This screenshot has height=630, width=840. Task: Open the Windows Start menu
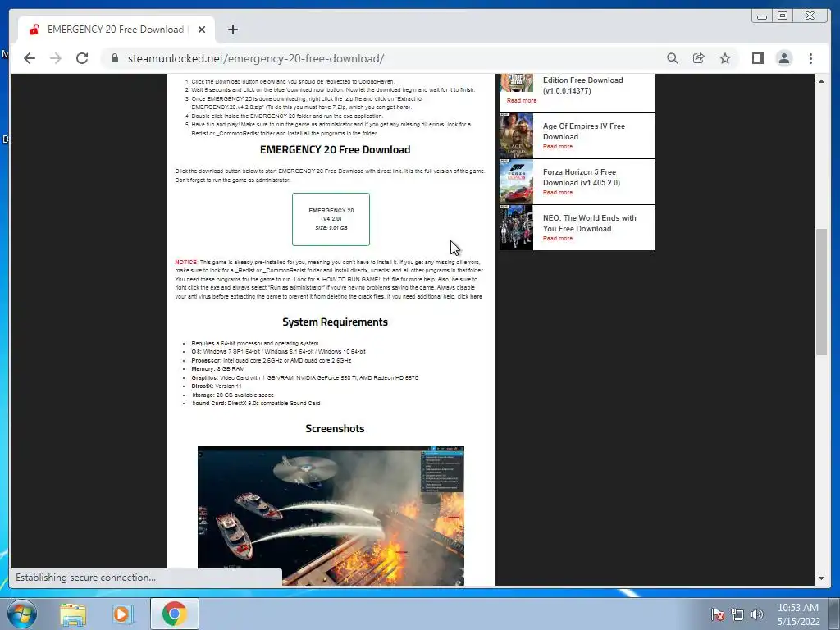point(21,614)
